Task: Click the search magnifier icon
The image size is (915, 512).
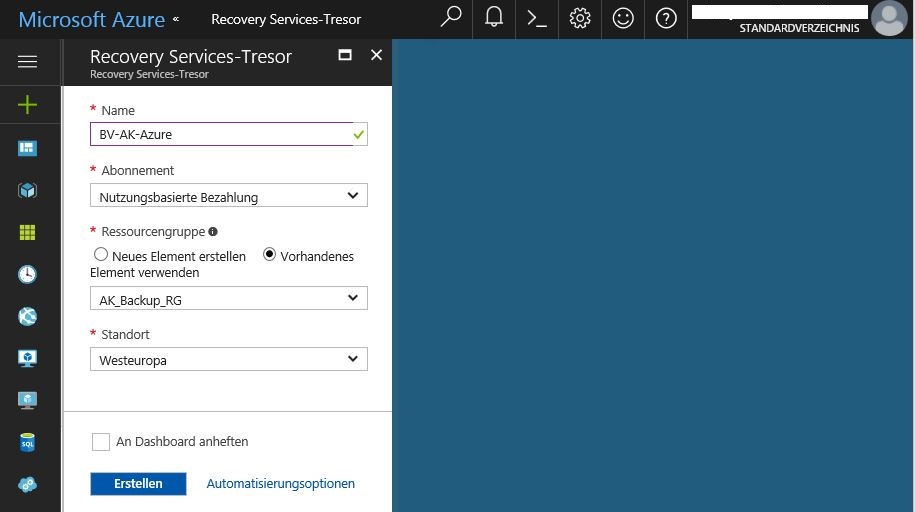Action: point(450,18)
